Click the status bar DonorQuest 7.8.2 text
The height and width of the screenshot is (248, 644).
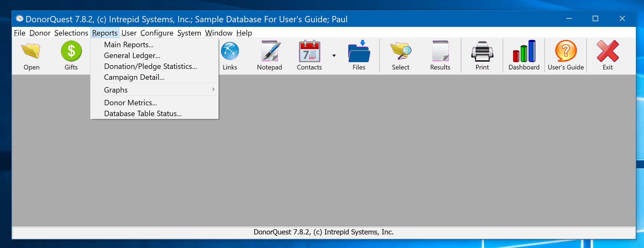coord(323,232)
